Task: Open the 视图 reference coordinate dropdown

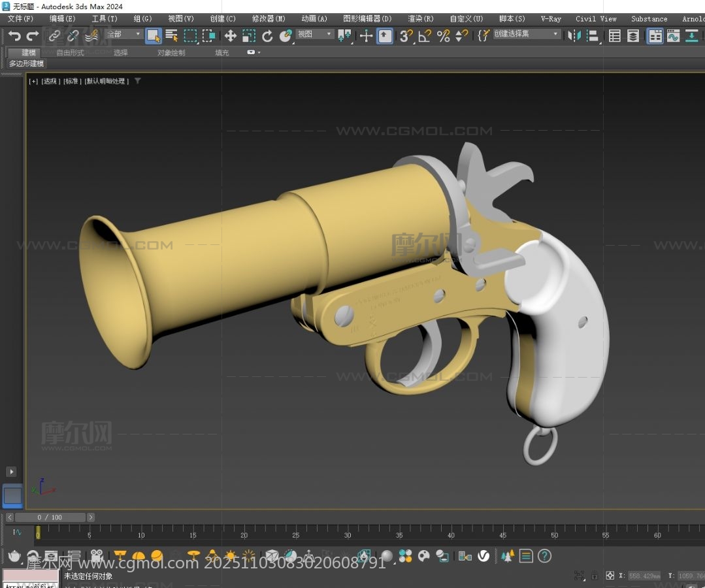Action: click(314, 34)
